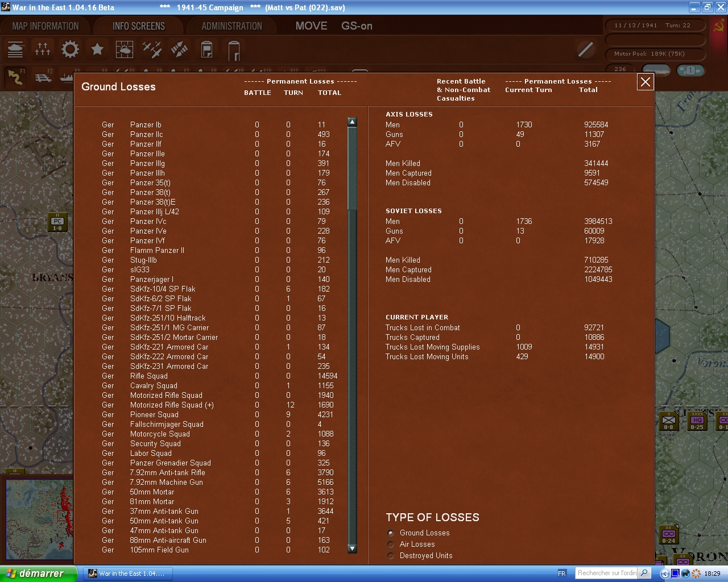The width and height of the screenshot is (728, 582).
Task: Click the 236 value pill in top bar
Action: pyautogui.click(x=621, y=69)
